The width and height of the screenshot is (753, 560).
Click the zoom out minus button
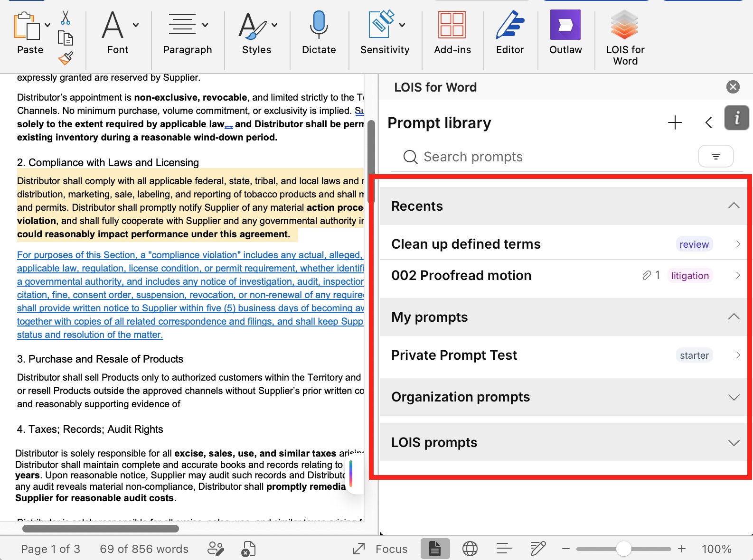coord(565,549)
